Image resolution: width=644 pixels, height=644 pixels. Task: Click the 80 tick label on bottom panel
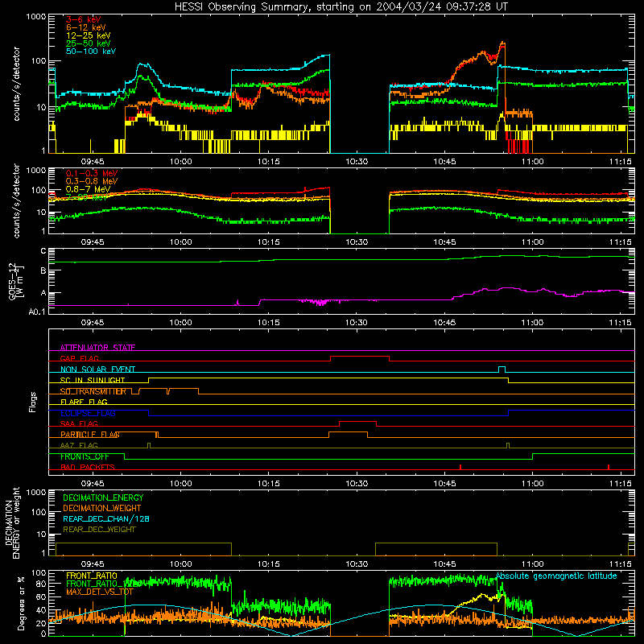(x=41, y=584)
